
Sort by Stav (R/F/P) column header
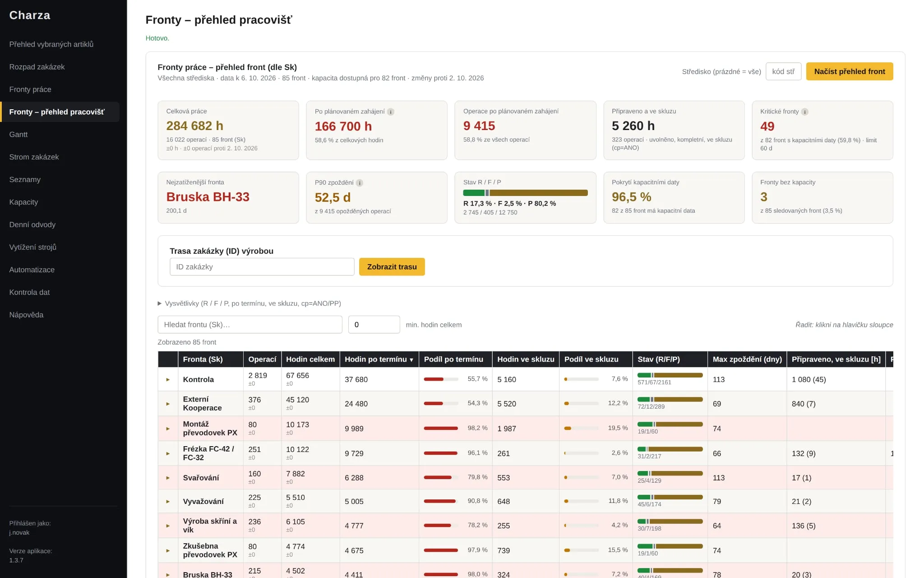pos(670,359)
